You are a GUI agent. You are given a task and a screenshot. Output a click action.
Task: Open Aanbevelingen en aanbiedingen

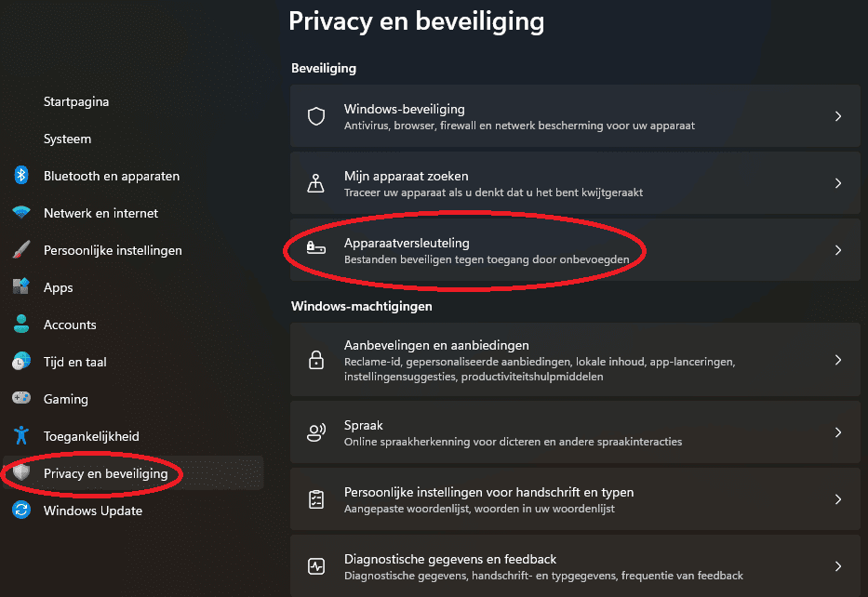[x=574, y=360]
